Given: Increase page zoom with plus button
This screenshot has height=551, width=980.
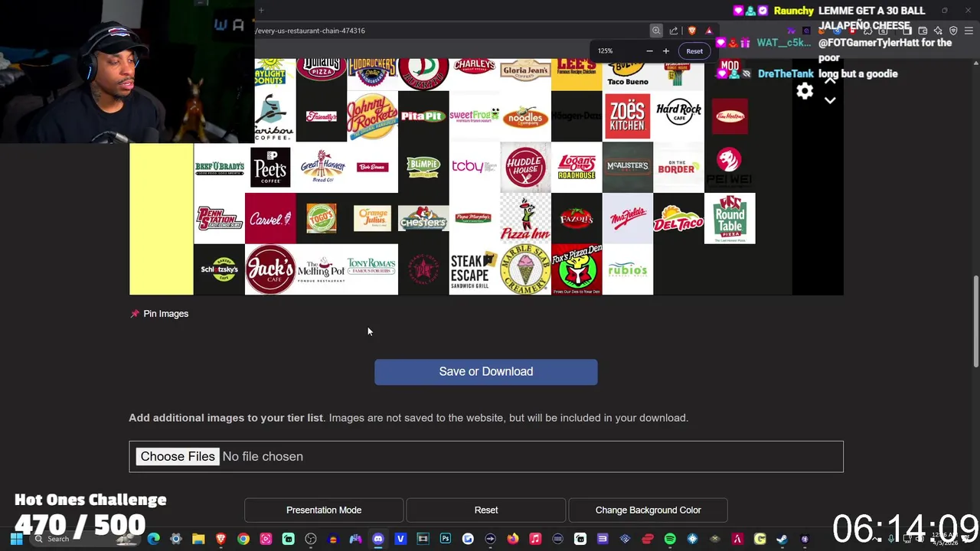Looking at the screenshot, I should pyautogui.click(x=666, y=51).
